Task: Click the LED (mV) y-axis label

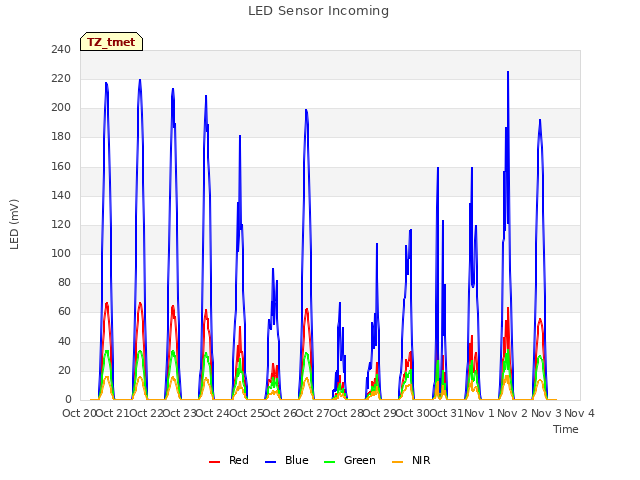Action: pos(14,224)
